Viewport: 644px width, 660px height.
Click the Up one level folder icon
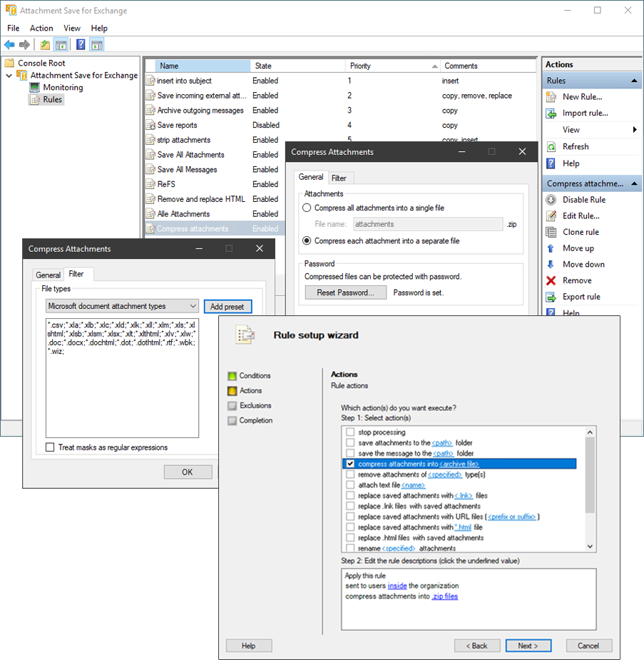tap(45, 45)
